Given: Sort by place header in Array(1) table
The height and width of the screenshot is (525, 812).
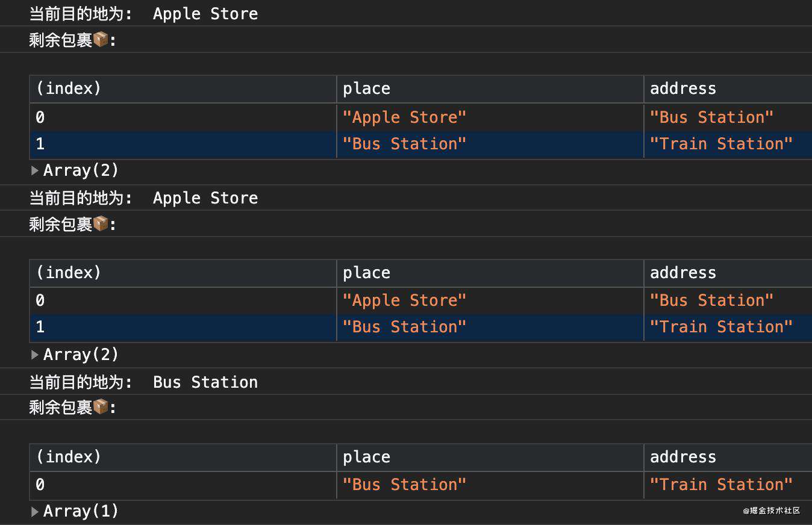Looking at the screenshot, I should (x=490, y=457).
